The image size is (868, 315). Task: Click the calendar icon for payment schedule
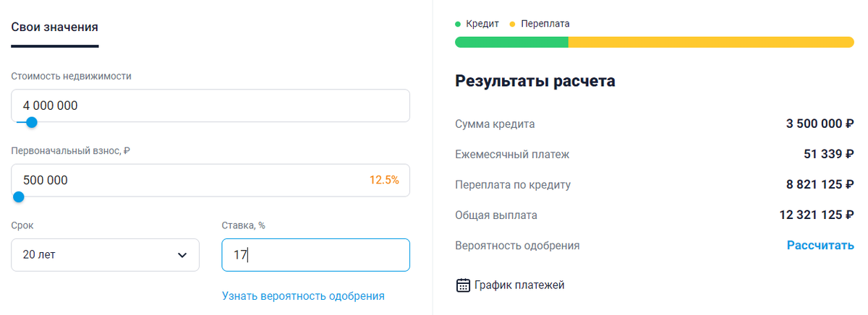click(463, 285)
